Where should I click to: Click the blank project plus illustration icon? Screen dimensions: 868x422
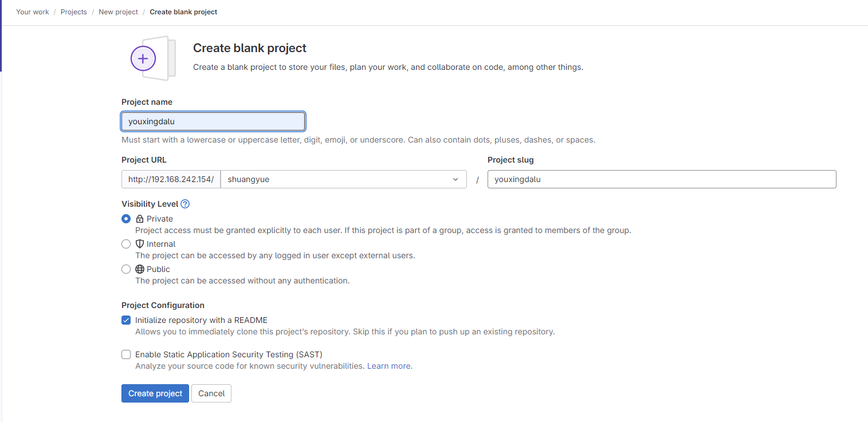(152, 58)
